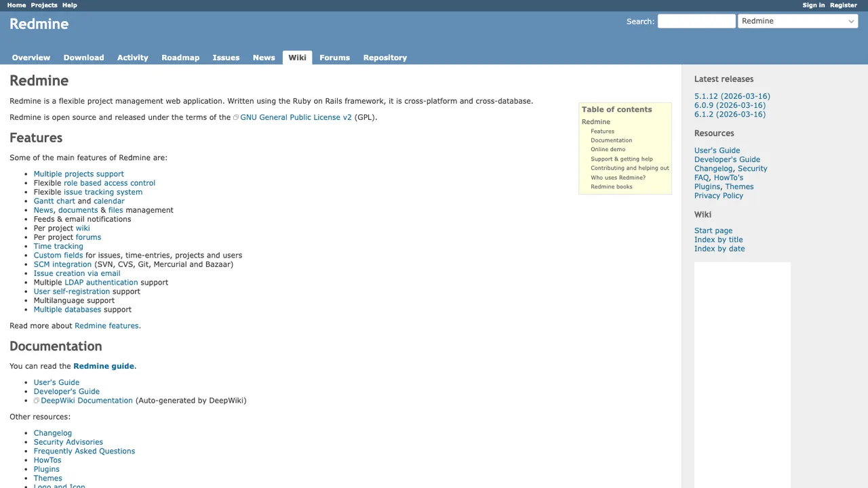Click Security link in sidebar
Screen dimensions: 868x488
point(752,169)
